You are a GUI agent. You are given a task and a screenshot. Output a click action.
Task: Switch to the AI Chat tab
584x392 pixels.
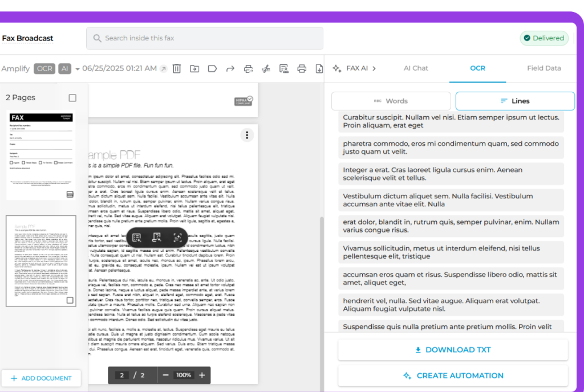[x=416, y=68]
